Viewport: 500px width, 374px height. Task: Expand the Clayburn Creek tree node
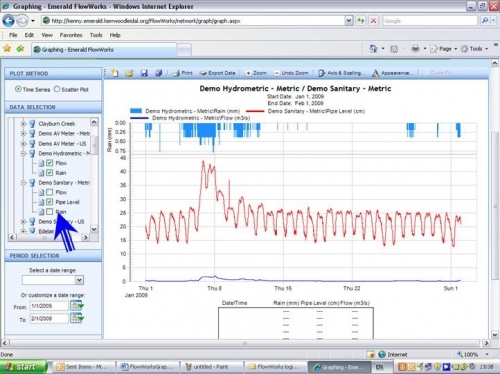pyautogui.click(x=23, y=124)
